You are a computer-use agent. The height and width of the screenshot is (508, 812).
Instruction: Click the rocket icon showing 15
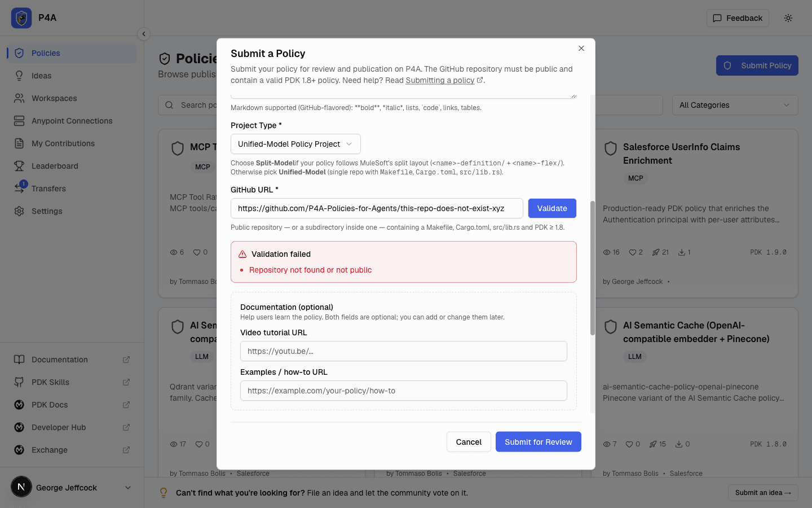coord(653,444)
